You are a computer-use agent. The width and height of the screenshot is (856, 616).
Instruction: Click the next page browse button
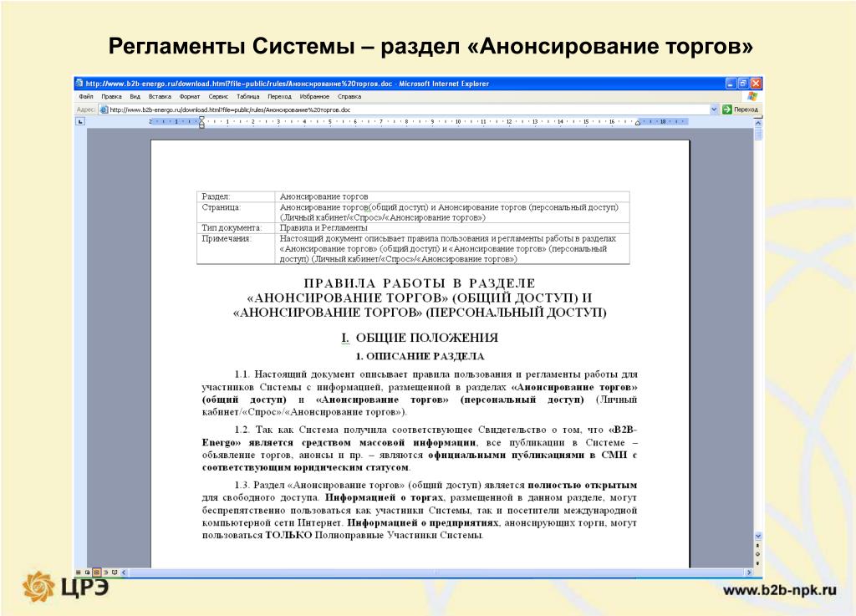click(757, 563)
